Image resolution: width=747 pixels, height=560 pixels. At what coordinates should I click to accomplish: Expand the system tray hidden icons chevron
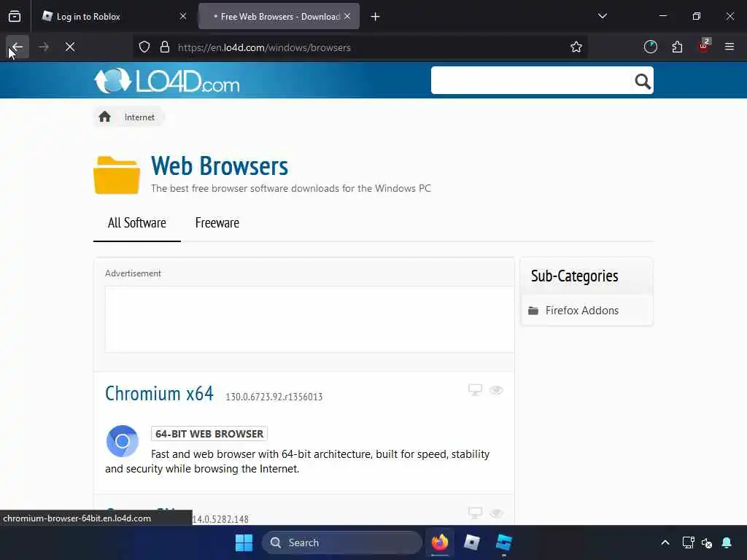(x=665, y=542)
